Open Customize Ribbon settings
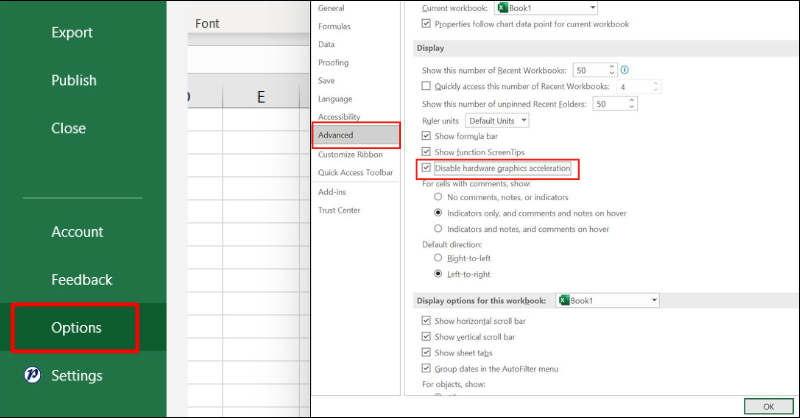Screen dimensions: 800x418 click(x=350, y=155)
